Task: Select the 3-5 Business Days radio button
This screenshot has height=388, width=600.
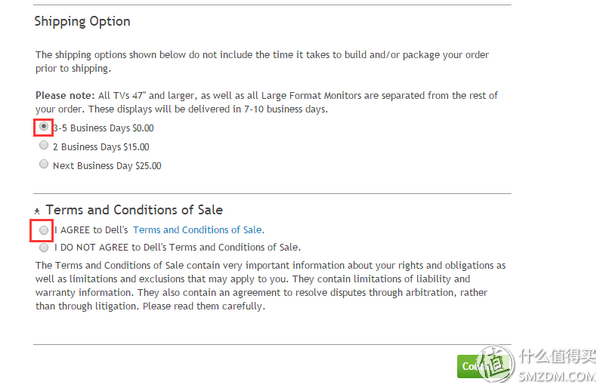Action: click(44, 126)
